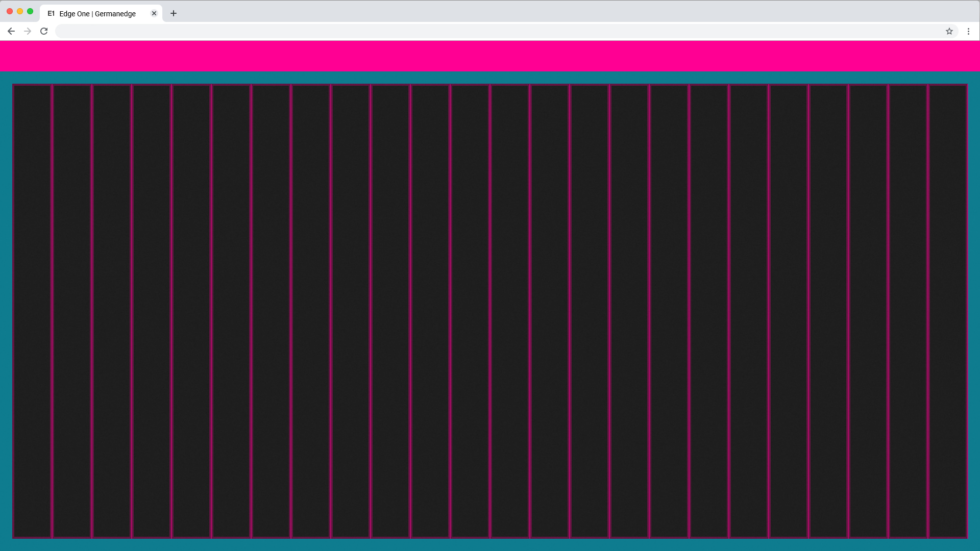The image size is (980, 551).
Task: Click the teal strip below the column grid
Action: (490, 545)
